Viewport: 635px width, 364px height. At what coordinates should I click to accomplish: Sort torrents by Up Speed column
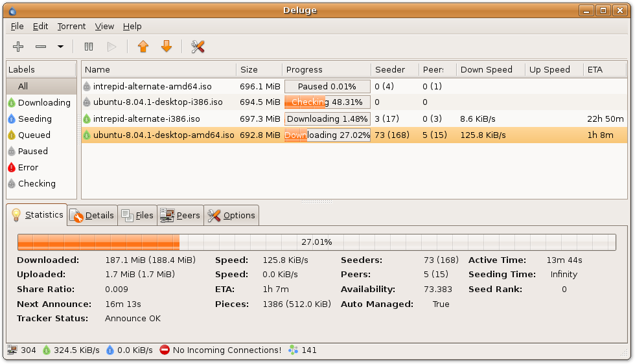(x=554, y=70)
